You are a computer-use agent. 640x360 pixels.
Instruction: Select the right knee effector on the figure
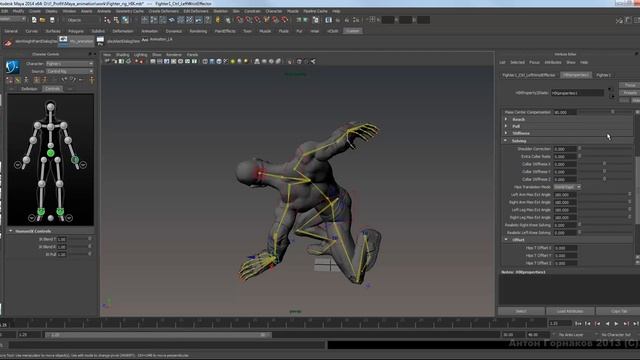click(x=42, y=184)
